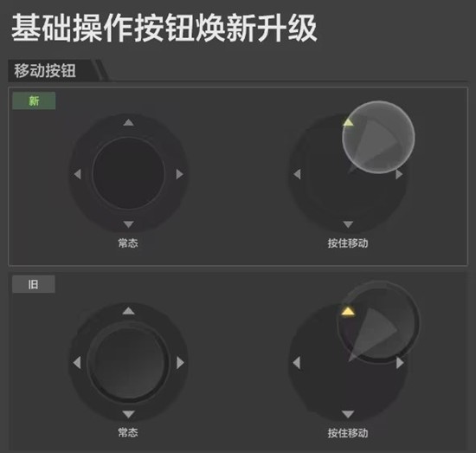
Task: Select the 移动按钮 tab
Action: click(45, 71)
